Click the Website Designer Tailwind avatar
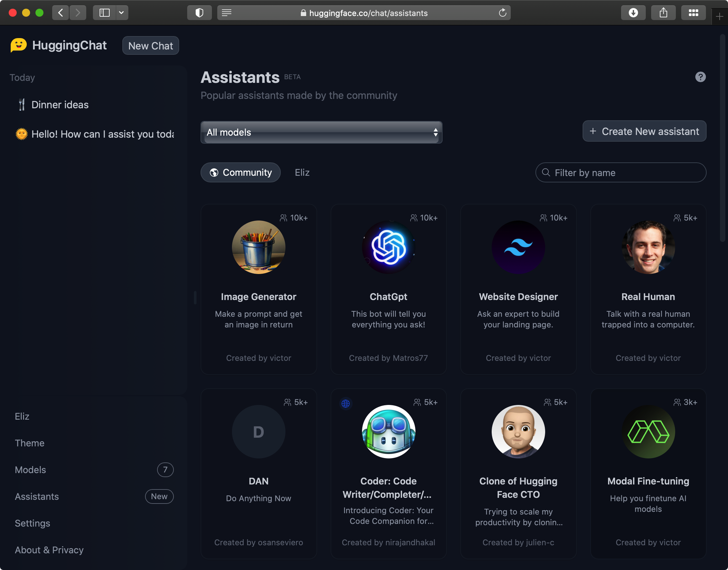728x570 pixels. 518,247
